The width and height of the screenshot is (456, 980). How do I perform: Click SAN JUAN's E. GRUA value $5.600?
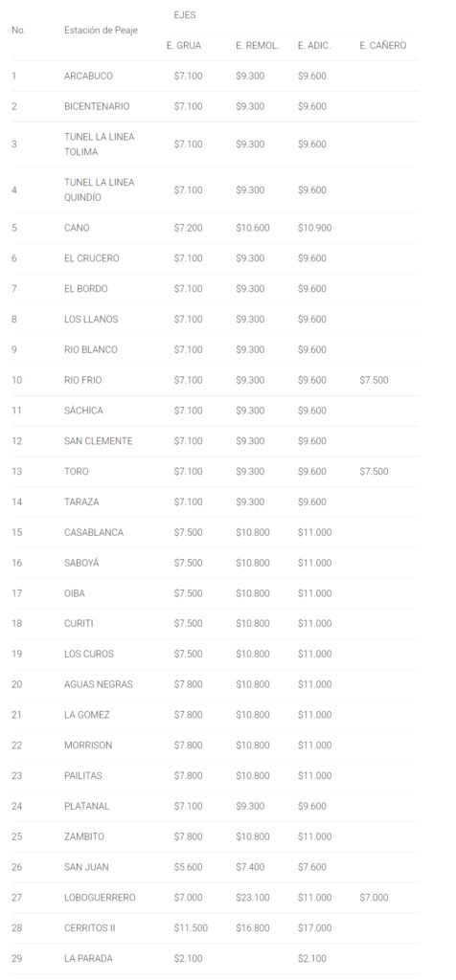point(189,867)
